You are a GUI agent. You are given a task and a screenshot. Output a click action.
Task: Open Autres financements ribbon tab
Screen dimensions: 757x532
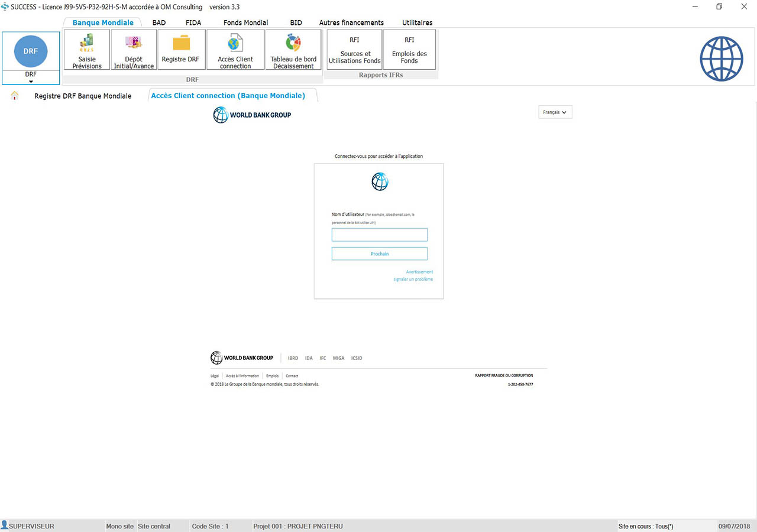351,22
